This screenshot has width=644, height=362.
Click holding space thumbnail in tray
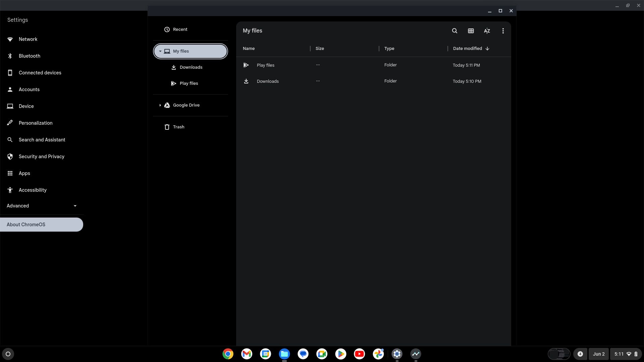pyautogui.click(x=559, y=354)
